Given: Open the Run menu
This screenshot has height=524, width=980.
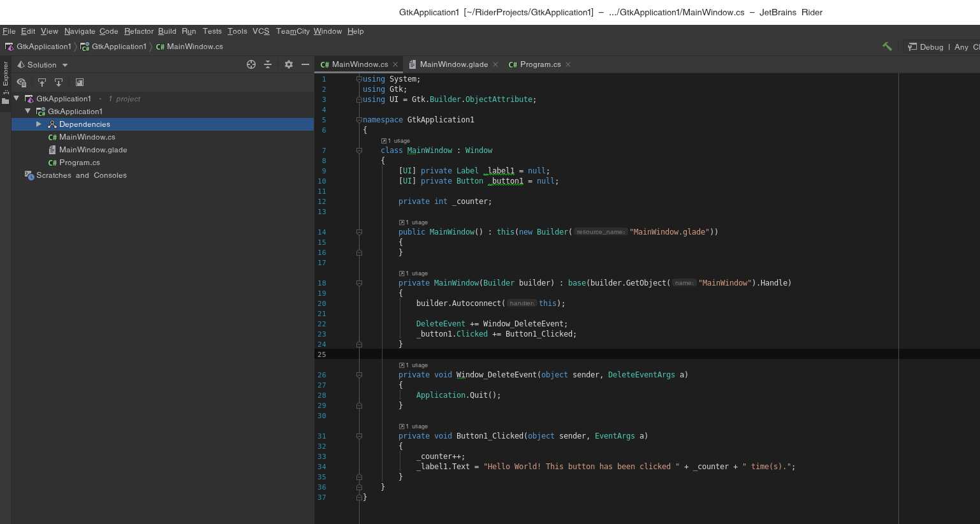Looking at the screenshot, I should pyautogui.click(x=189, y=31).
